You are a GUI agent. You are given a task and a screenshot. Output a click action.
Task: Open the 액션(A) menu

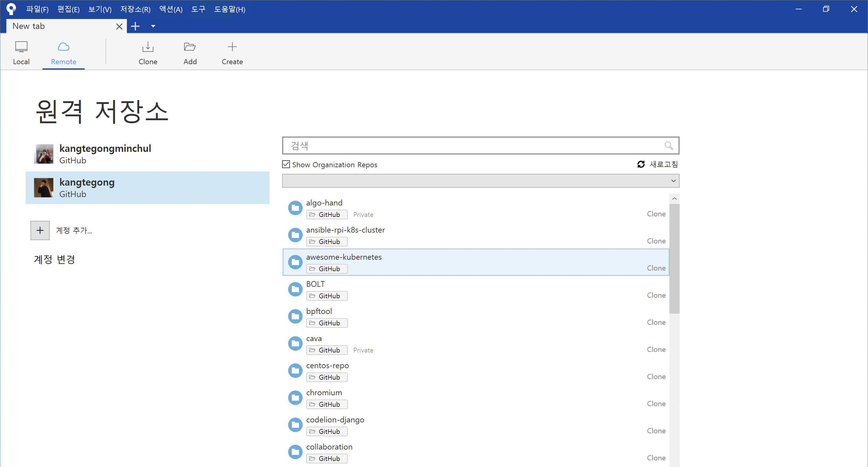171,9
